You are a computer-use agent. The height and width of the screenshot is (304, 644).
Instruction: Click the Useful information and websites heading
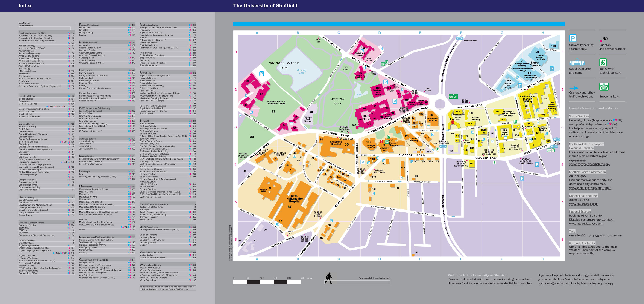pyautogui.click(x=593, y=108)
